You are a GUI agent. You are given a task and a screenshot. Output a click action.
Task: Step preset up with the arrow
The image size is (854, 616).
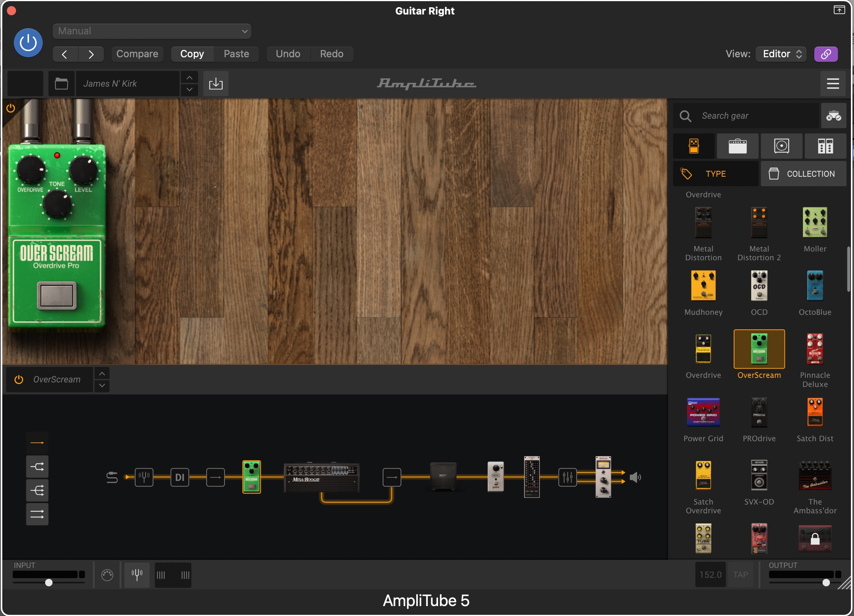coord(189,77)
